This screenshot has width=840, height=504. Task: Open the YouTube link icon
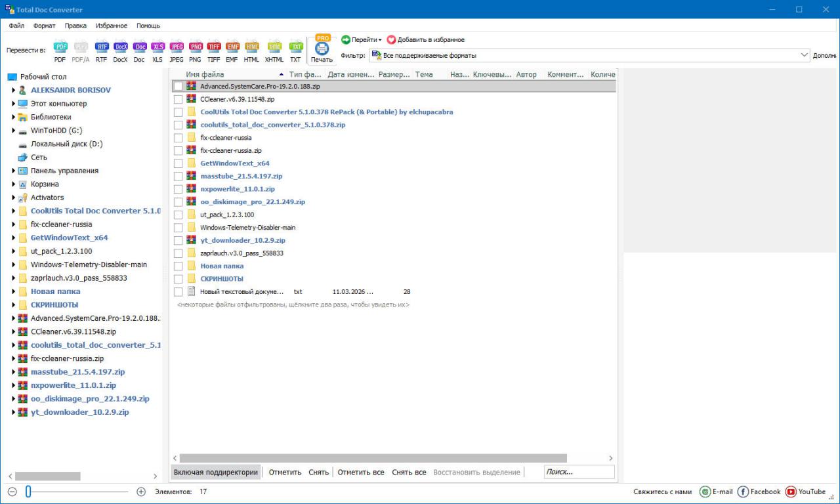pos(791,492)
